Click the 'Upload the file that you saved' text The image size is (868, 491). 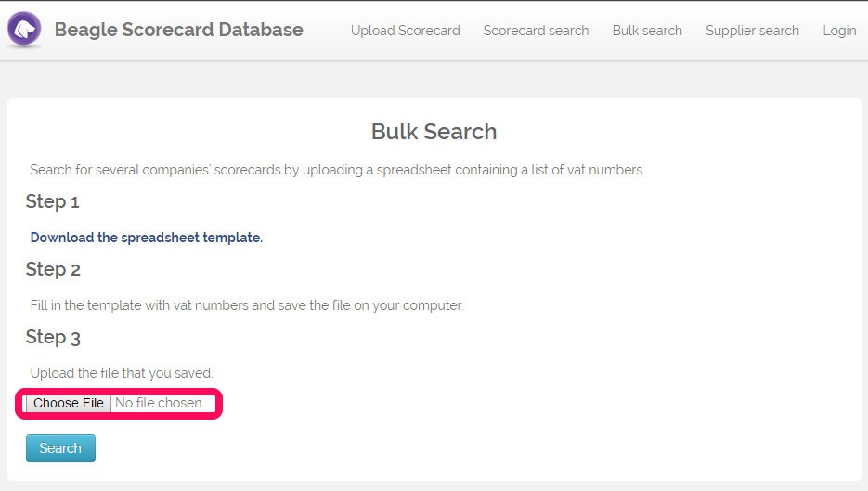tap(122, 373)
